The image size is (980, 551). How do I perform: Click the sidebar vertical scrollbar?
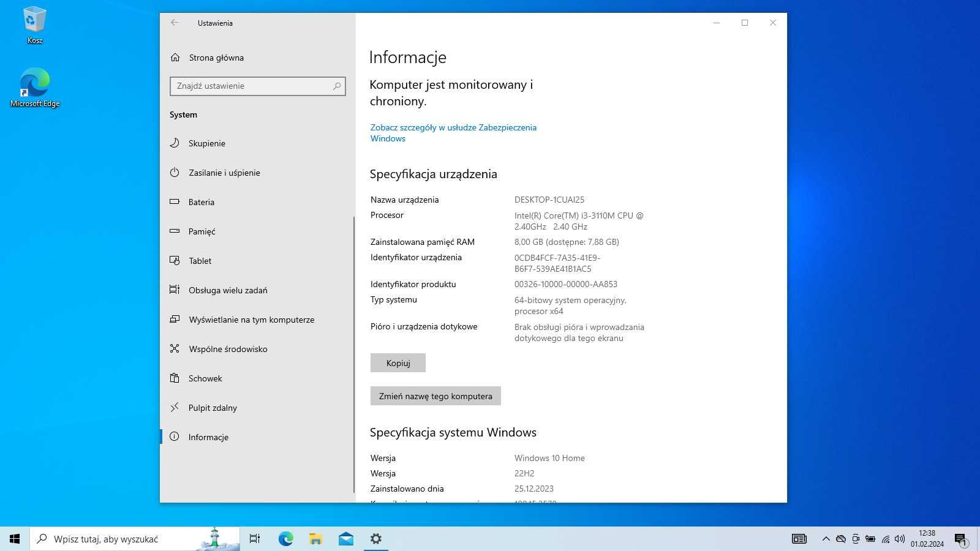(x=354, y=355)
